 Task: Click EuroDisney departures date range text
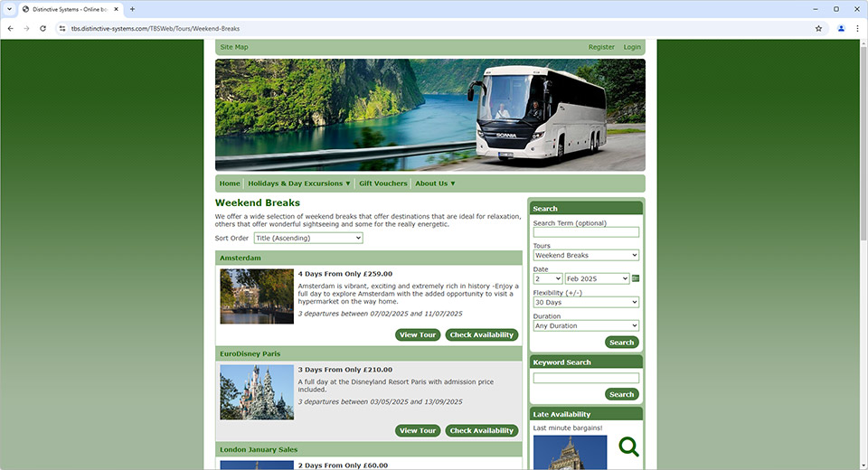click(380, 402)
